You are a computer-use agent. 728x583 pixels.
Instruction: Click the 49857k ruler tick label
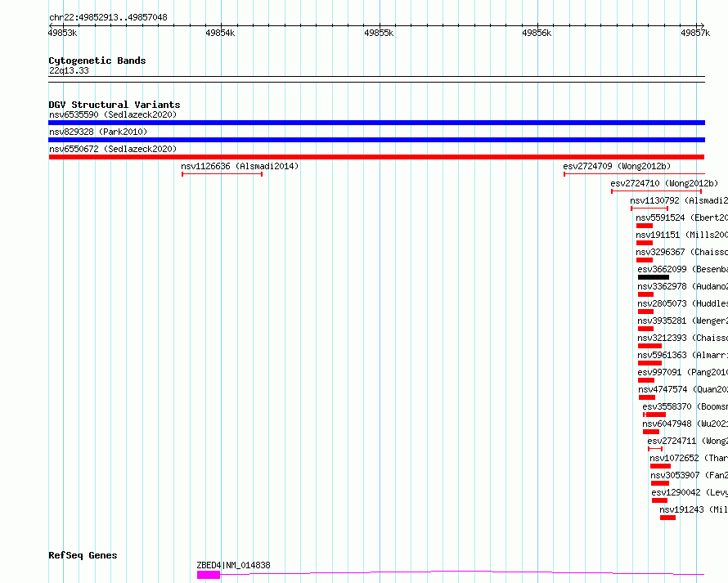tap(695, 33)
